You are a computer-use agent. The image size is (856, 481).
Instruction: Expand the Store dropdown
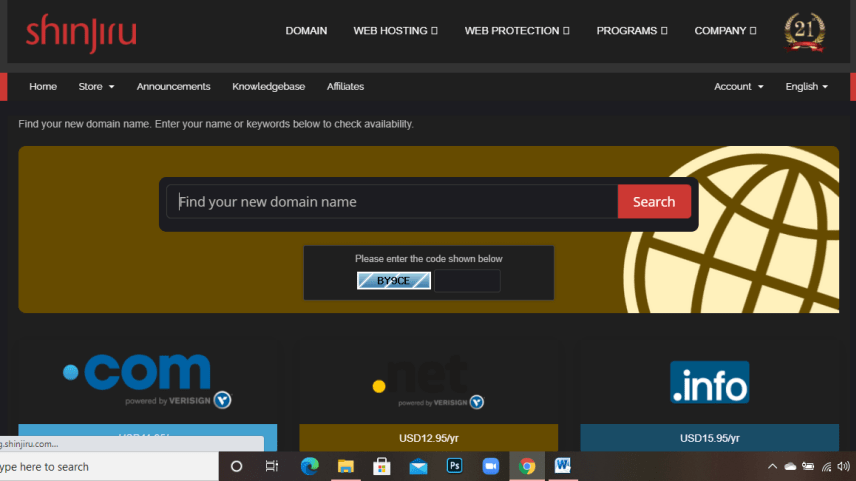click(96, 87)
